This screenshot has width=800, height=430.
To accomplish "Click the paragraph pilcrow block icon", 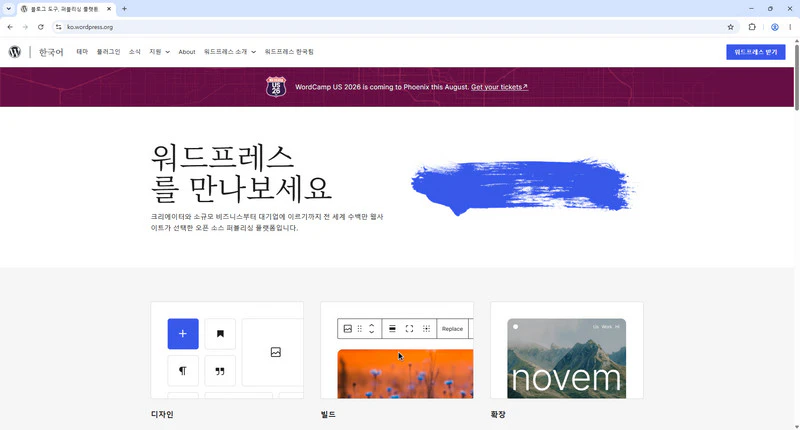I will (x=183, y=371).
